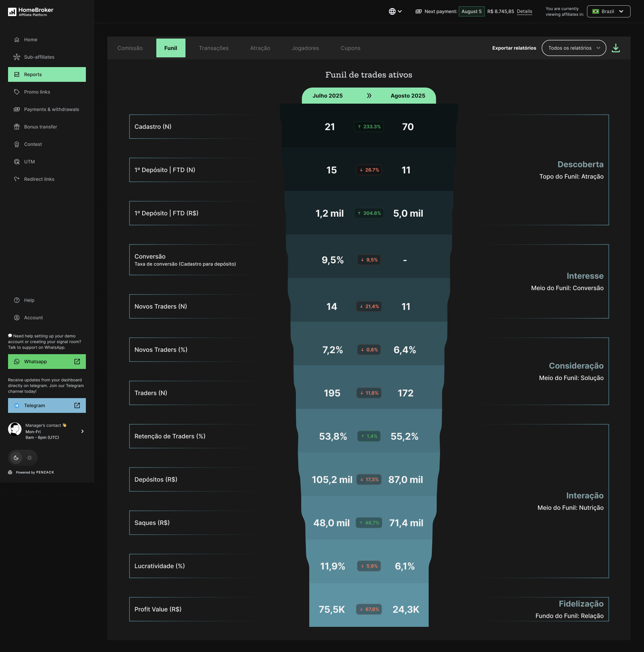644x652 pixels.
Task: Open the Bonus transfer page
Action: pyautogui.click(x=40, y=126)
